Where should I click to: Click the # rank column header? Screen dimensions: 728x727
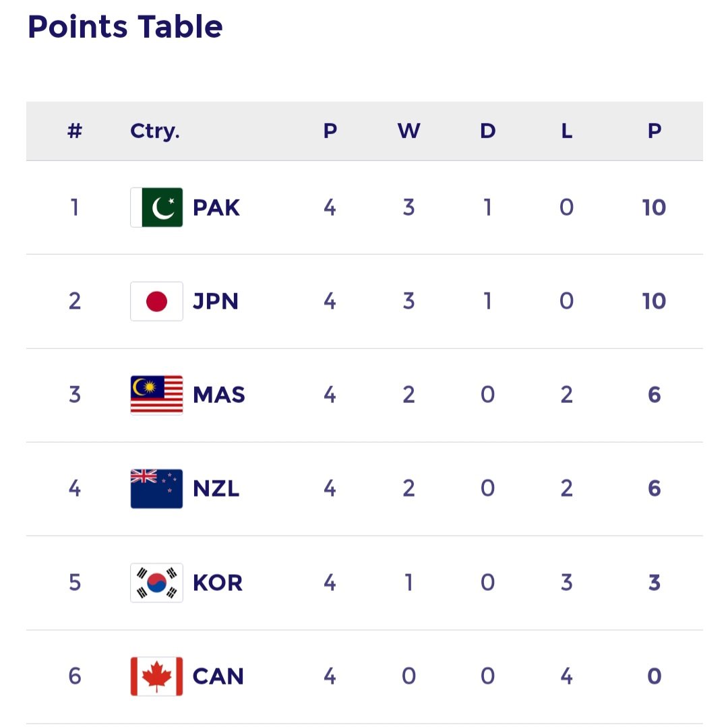pos(75,131)
